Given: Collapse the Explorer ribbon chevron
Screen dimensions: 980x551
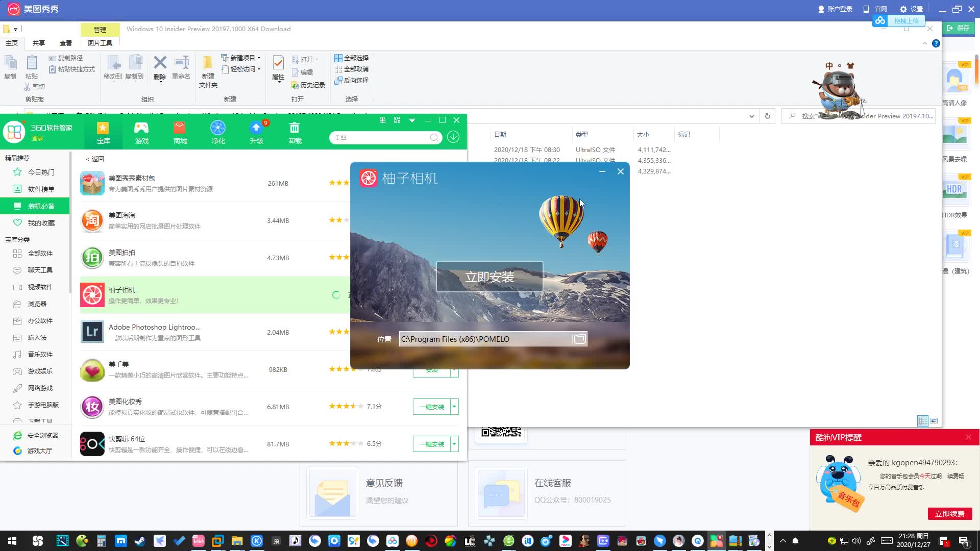Looking at the screenshot, I should (924, 43).
